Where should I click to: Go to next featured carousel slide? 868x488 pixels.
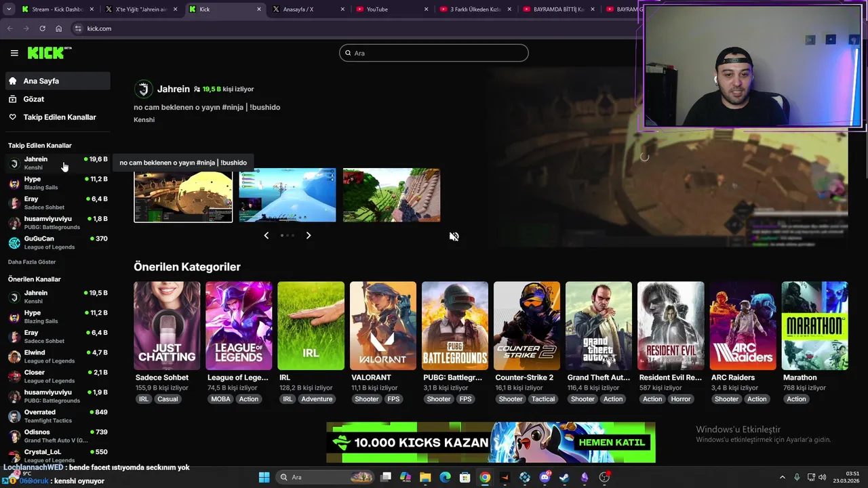coord(309,235)
